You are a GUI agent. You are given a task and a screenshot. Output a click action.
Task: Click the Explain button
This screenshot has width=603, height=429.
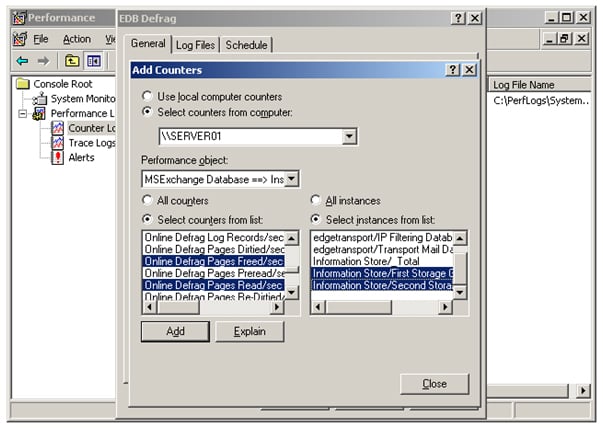click(x=250, y=331)
